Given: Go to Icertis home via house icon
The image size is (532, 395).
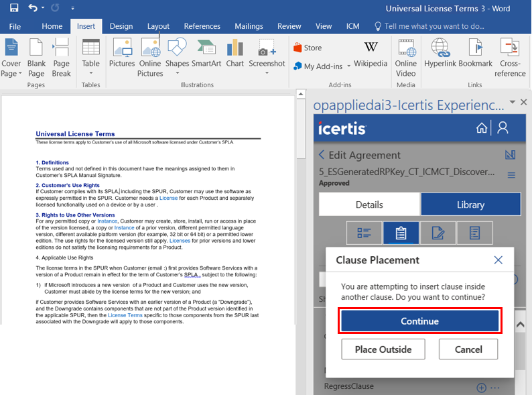Looking at the screenshot, I should tap(482, 128).
